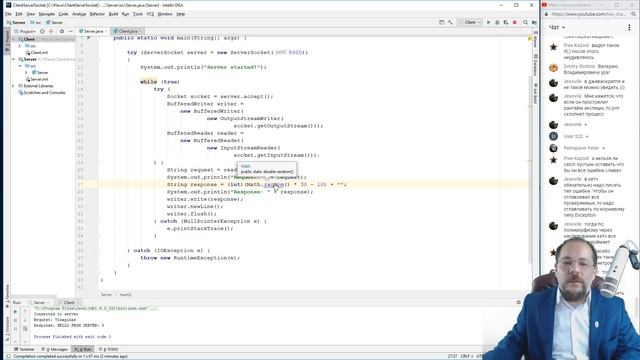Viewport: 640px width, 360px height.
Task: Open the Run tool window button
Action: [83, 349]
